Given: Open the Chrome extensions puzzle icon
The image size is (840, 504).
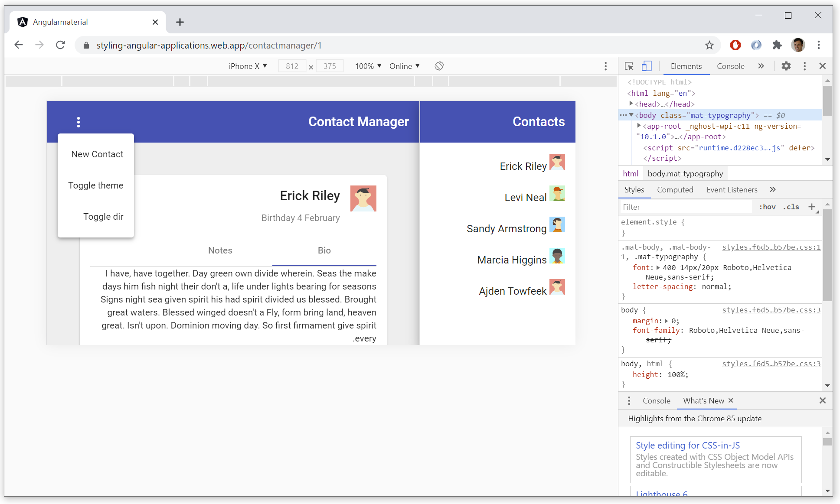Looking at the screenshot, I should coord(777,45).
